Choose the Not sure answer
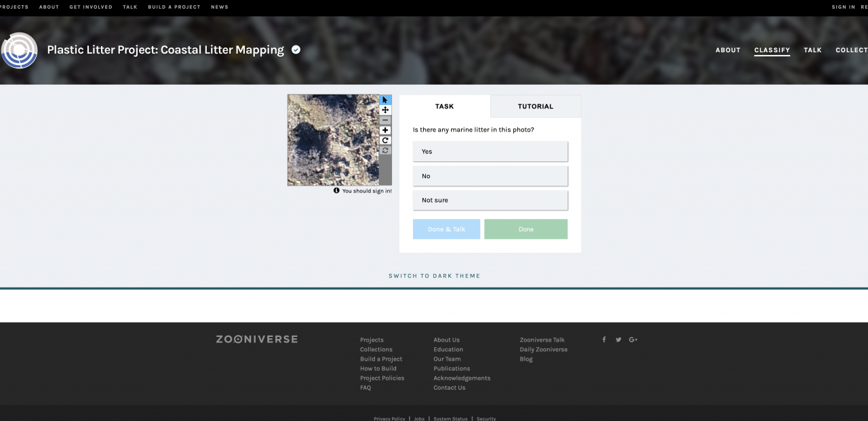Viewport: 868px width, 421px height. click(490, 200)
